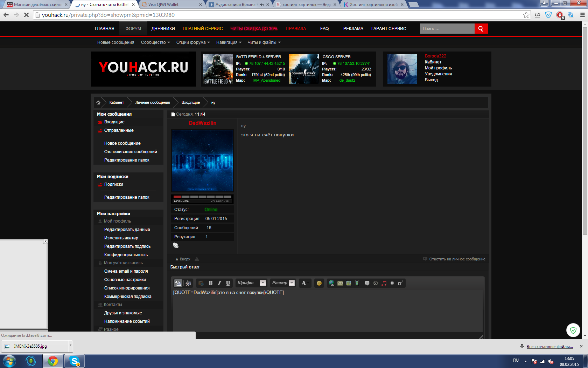The height and width of the screenshot is (368, 588).
Task: Open ПРАВИЛА page
Action: click(296, 29)
